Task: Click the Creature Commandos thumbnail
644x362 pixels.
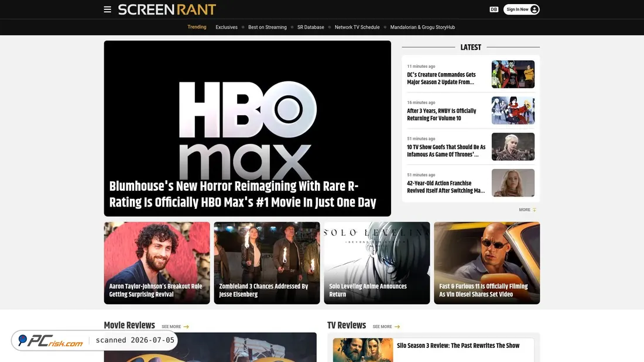Action: coord(513,74)
